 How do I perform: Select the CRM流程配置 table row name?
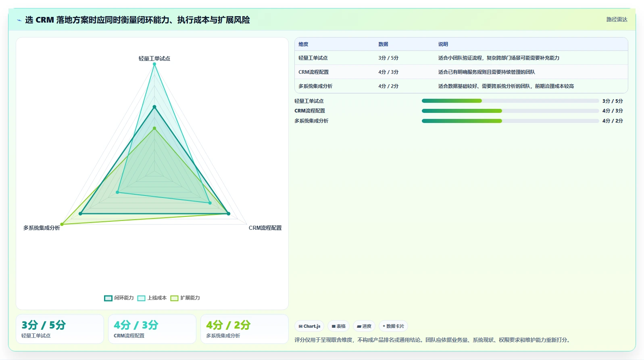(314, 72)
